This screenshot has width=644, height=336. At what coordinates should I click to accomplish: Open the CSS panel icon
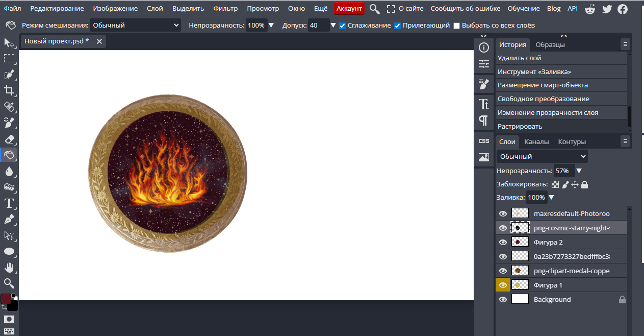(484, 141)
